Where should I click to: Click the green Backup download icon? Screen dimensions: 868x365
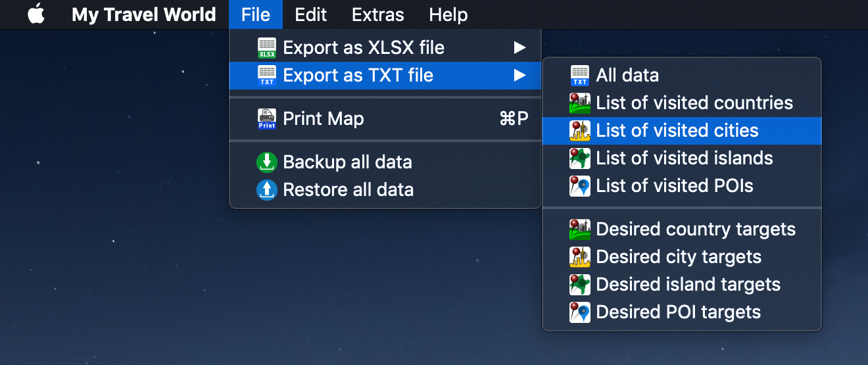tap(267, 162)
